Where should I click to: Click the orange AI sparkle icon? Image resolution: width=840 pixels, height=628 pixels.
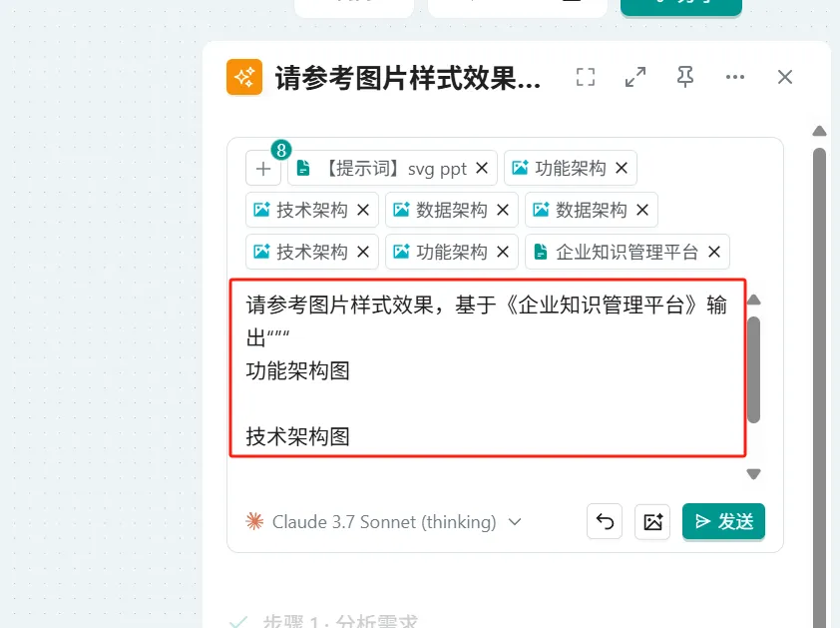[244, 78]
